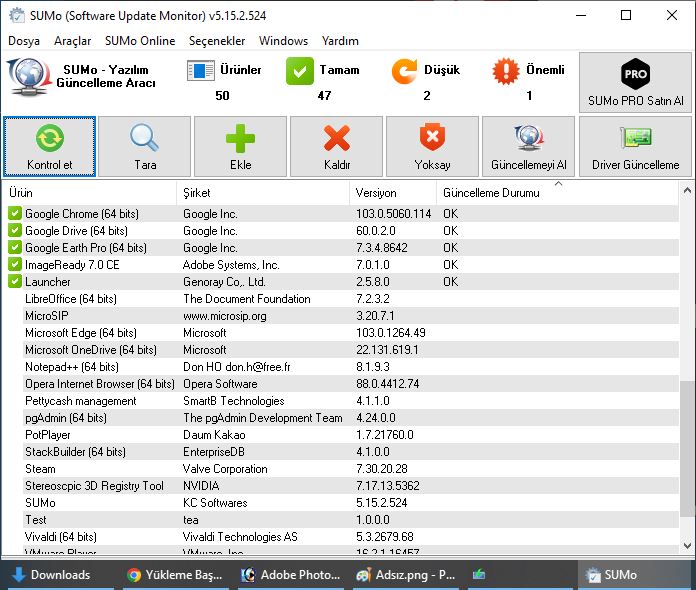This screenshot has width=696, height=590.
Task: Click ImageReady 7.0 CE row status icon
Action: click(15, 265)
